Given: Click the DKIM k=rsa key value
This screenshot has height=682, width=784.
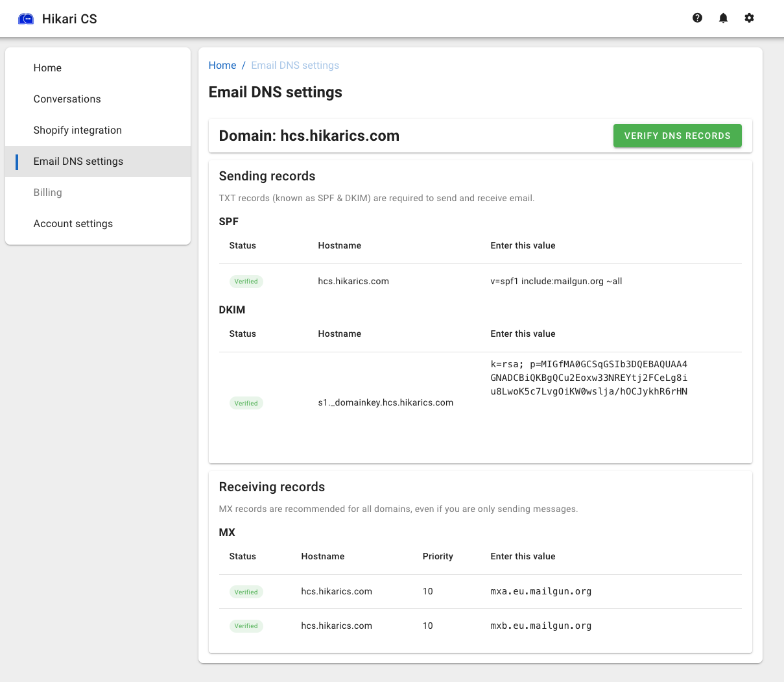Looking at the screenshot, I should tap(588, 378).
